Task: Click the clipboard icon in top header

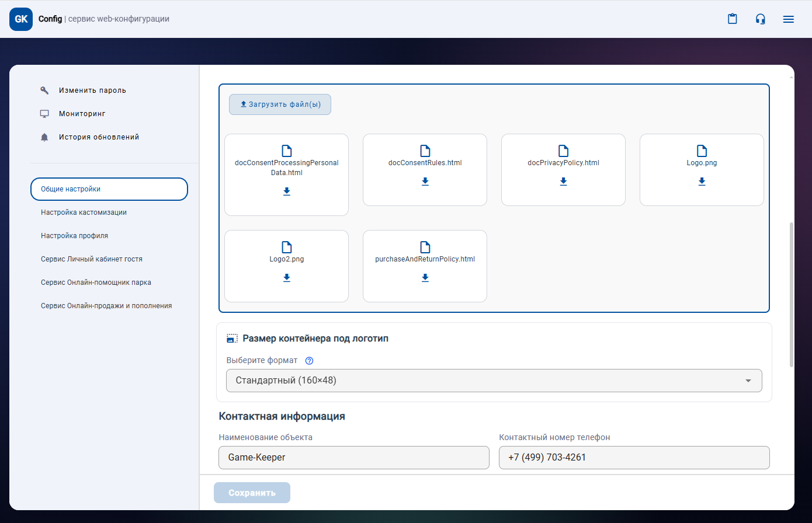Action: pos(732,19)
